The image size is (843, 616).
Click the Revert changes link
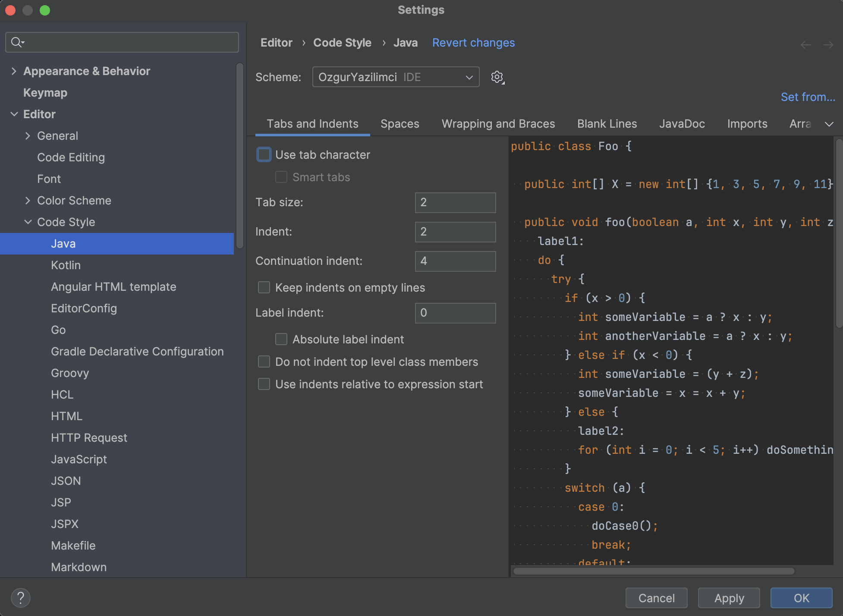pyautogui.click(x=473, y=43)
